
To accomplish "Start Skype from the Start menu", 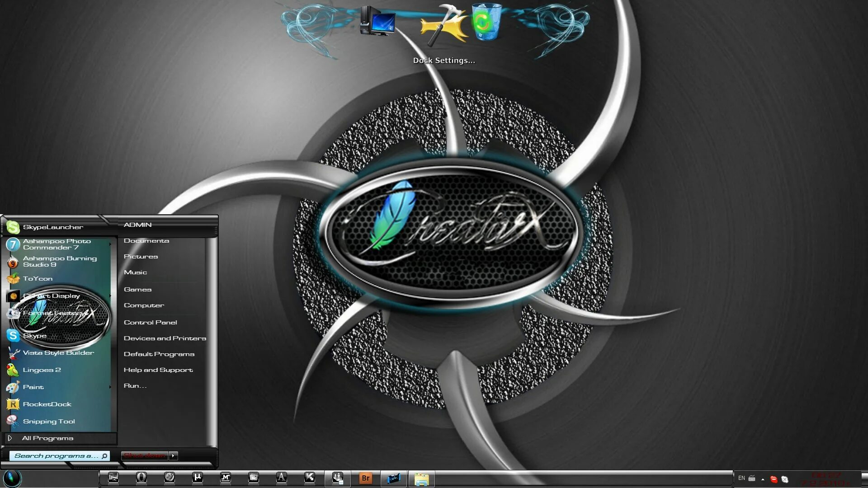I will tap(58, 335).
